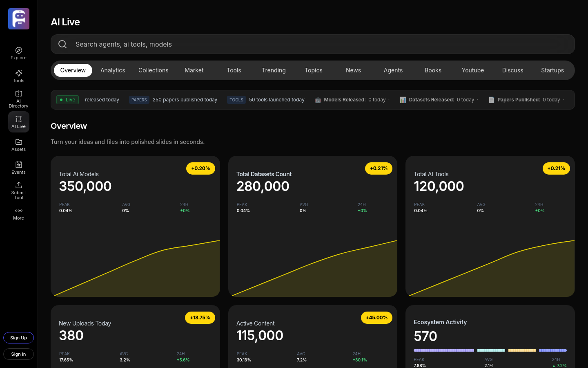Viewport: 588px width, 368px height.
Task: Click the Total Ai Models value 350,000
Action: coord(85,186)
